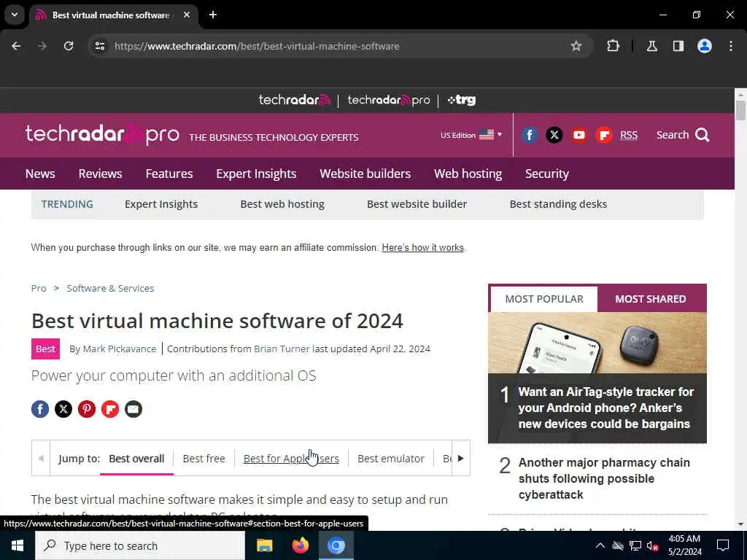747x560 pixels.
Task: Open trending Best web hosting link
Action: tap(282, 204)
